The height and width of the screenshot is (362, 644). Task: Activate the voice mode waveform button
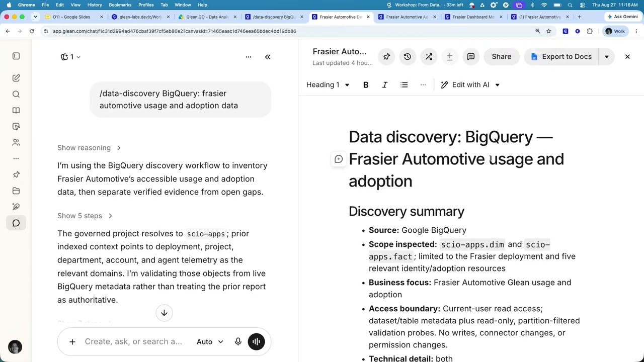point(256,342)
